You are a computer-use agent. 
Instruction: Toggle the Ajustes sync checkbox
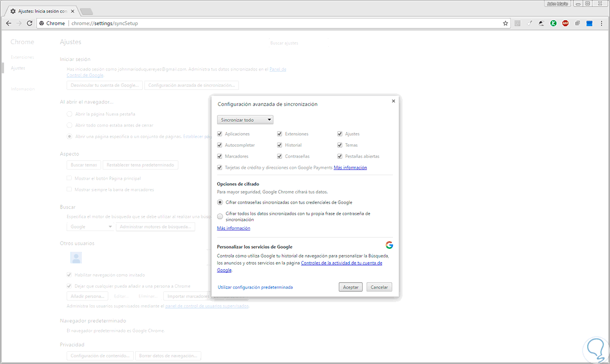pyautogui.click(x=340, y=134)
